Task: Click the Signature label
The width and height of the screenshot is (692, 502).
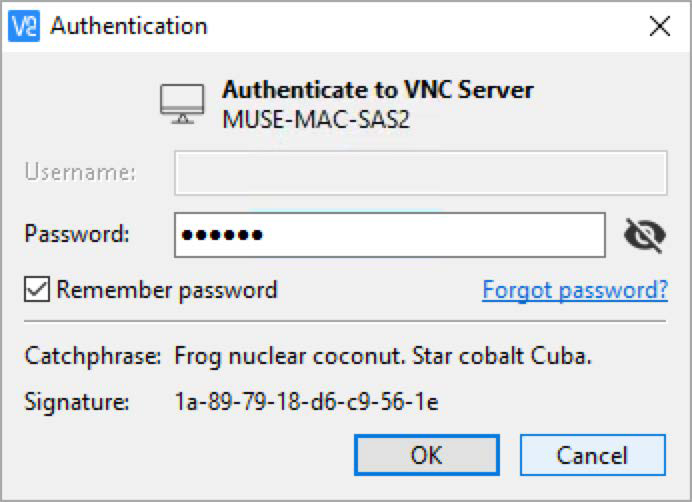Action: click(77, 402)
